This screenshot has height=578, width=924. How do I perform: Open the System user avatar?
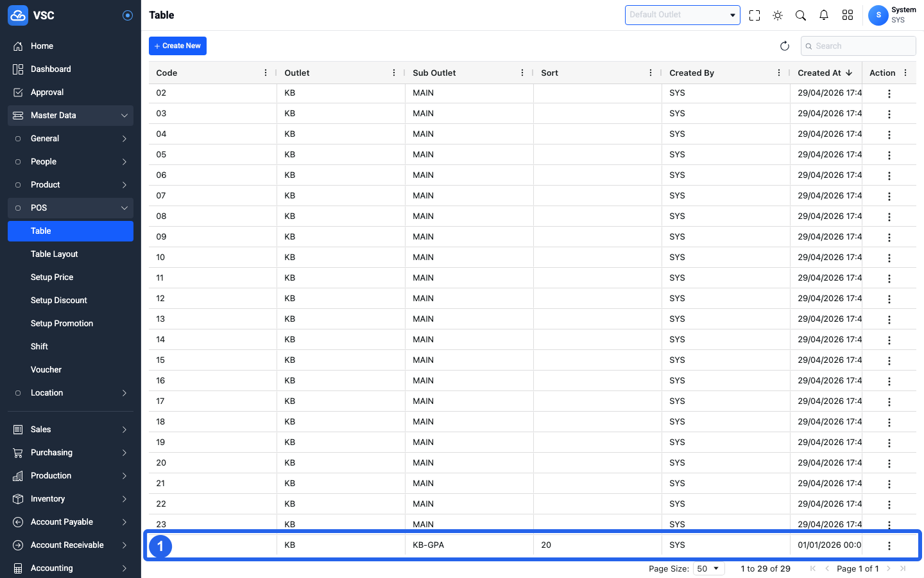point(878,15)
